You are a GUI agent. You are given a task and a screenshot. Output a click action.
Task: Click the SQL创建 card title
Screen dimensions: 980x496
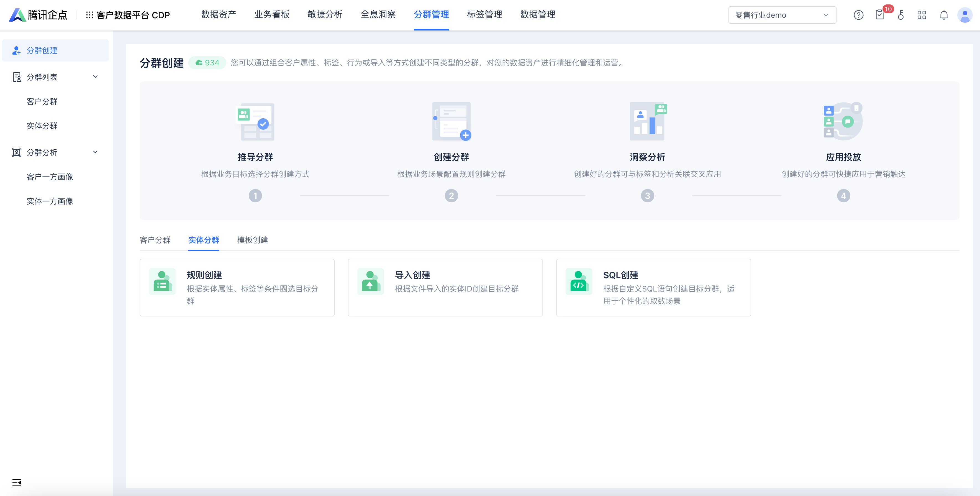(621, 275)
